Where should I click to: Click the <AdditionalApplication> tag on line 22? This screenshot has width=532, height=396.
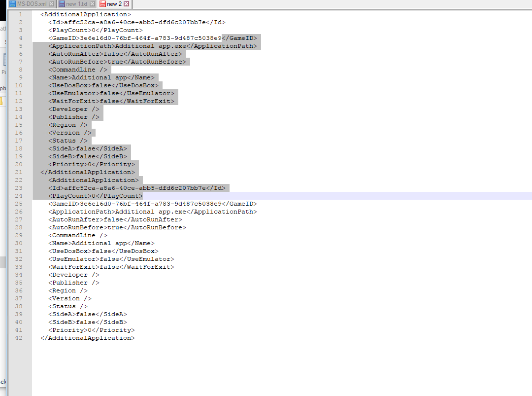(93, 180)
